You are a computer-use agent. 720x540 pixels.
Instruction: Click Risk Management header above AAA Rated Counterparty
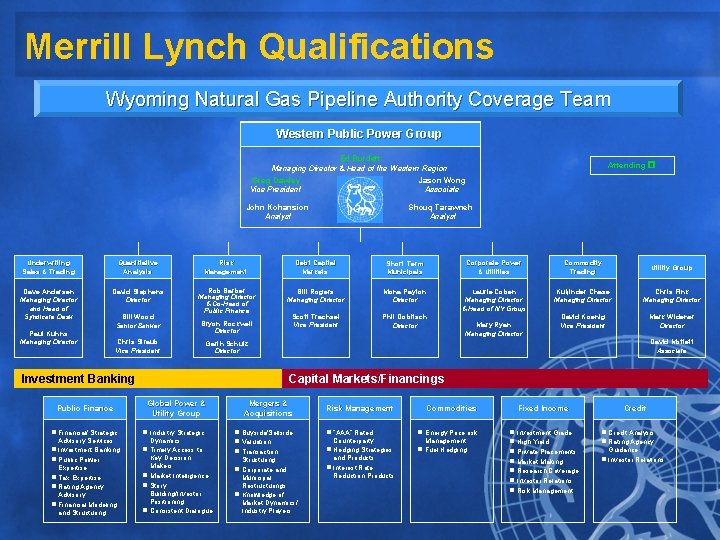point(360,408)
